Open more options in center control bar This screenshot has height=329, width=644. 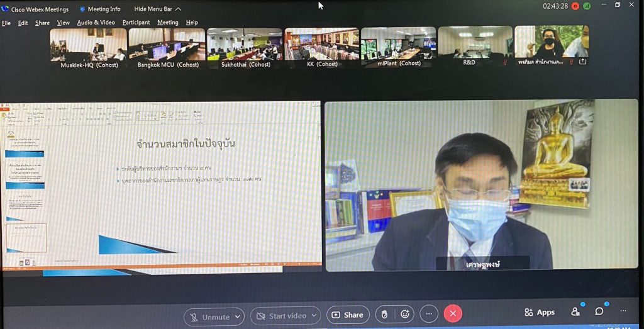[x=429, y=315]
